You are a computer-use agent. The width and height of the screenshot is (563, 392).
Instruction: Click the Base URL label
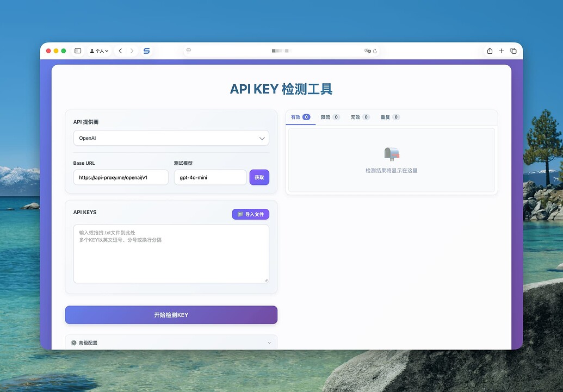[x=84, y=163]
